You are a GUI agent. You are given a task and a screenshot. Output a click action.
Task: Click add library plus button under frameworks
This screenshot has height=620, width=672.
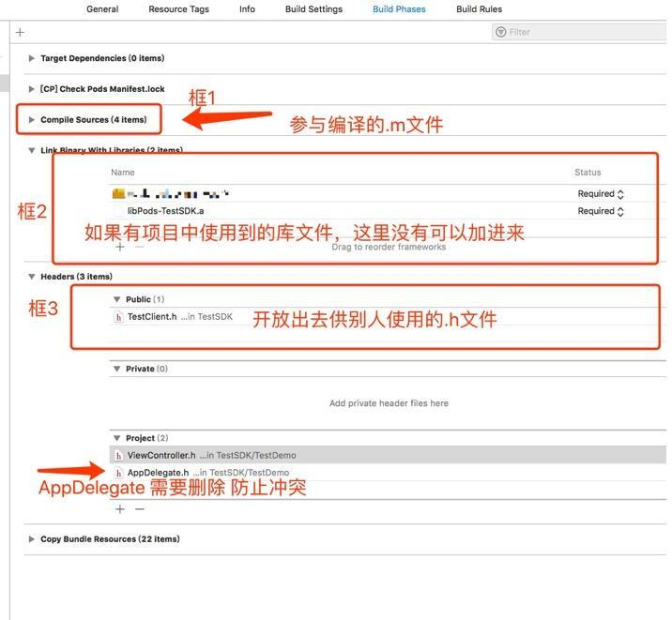pos(120,247)
